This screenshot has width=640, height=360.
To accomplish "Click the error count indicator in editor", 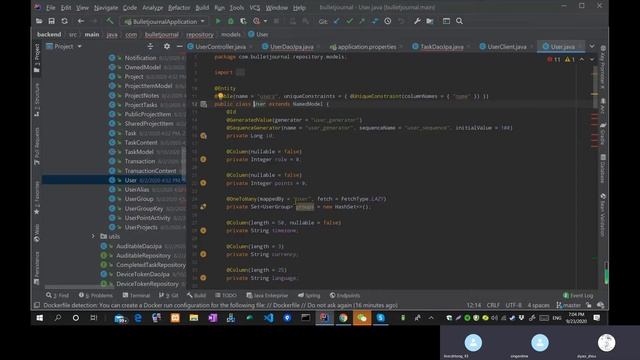I will click(553, 60).
